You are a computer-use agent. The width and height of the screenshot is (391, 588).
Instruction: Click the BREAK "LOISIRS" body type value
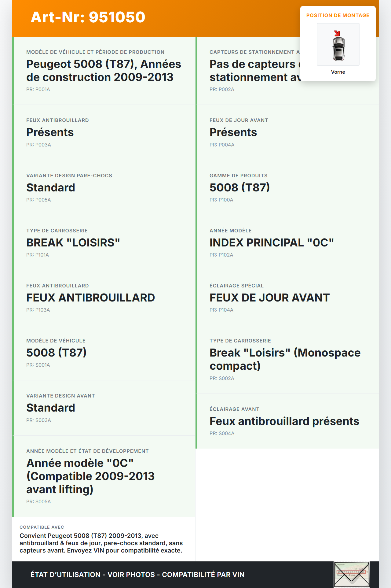point(73,242)
